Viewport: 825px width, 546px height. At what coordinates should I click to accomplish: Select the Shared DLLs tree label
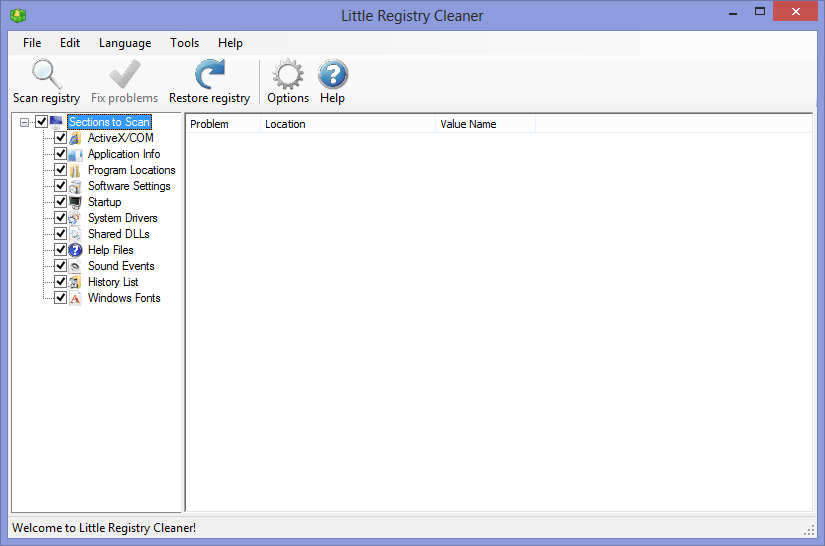click(118, 234)
